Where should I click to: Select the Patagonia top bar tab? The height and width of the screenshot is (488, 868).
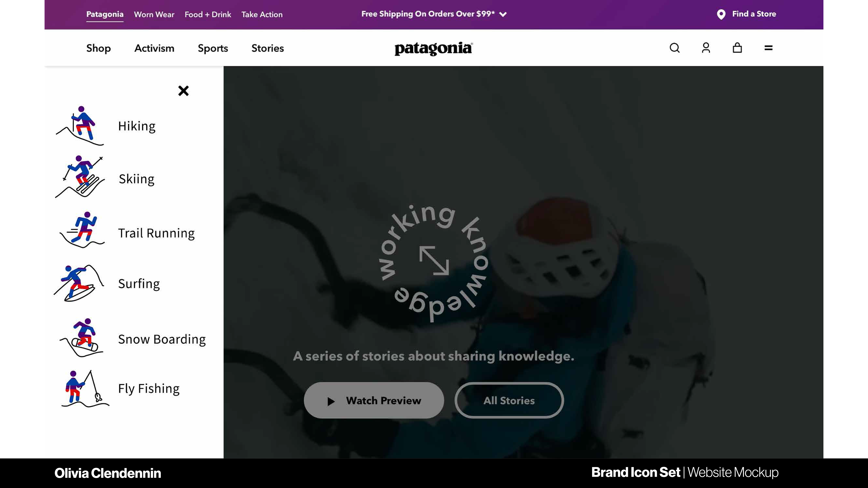pyautogui.click(x=105, y=14)
